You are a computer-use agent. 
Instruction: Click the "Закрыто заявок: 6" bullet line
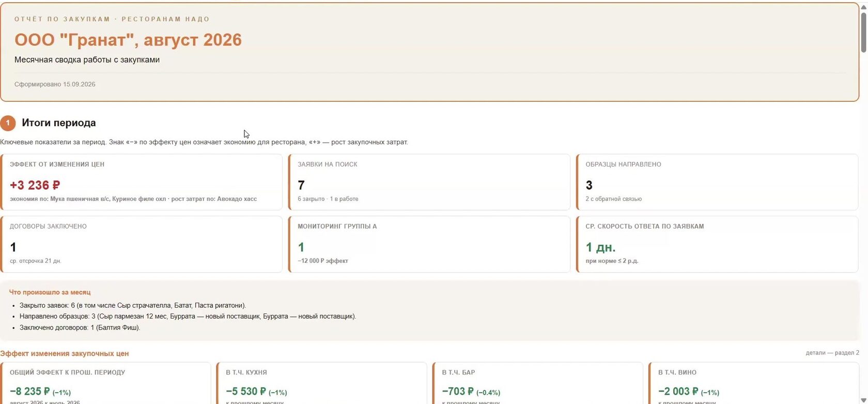point(133,305)
